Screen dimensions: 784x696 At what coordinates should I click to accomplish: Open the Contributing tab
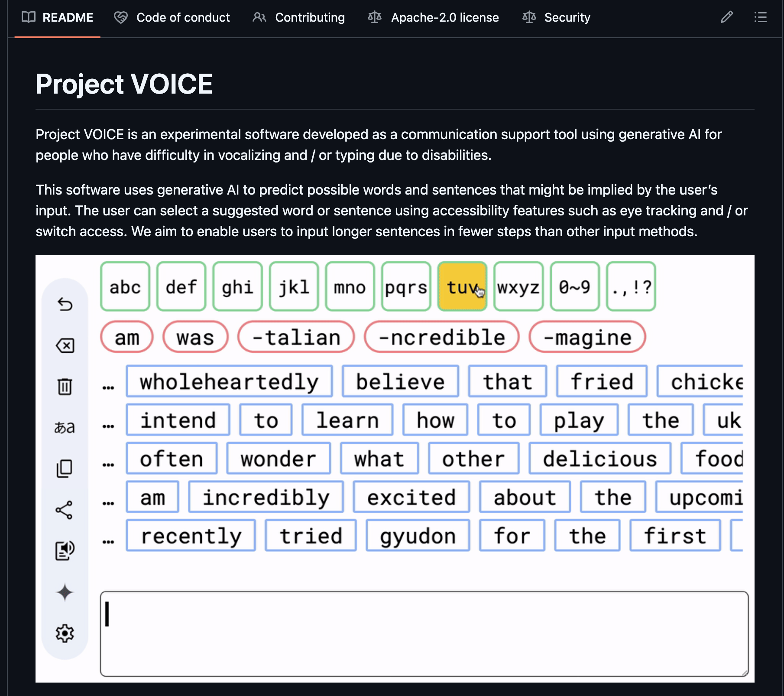point(299,17)
